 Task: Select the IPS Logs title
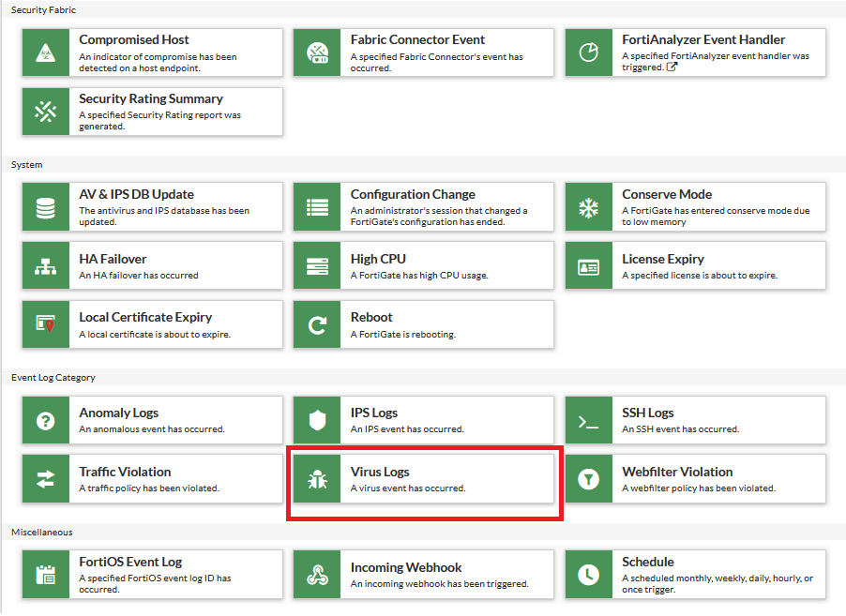click(x=374, y=413)
